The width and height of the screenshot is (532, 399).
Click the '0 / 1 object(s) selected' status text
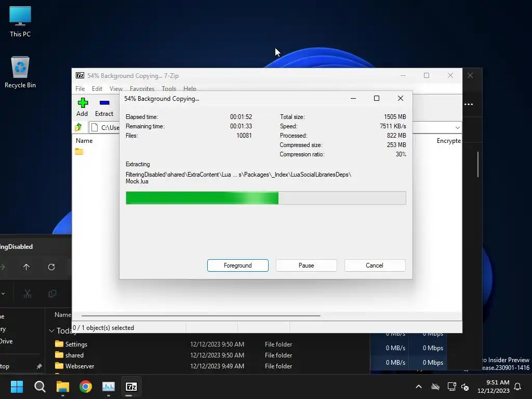103,328
